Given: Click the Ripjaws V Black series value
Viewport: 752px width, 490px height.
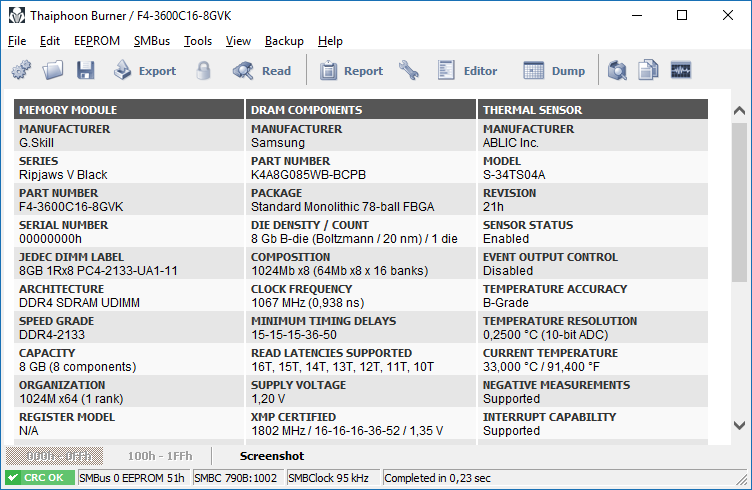Looking at the screenshot, I should pos(63,175).
